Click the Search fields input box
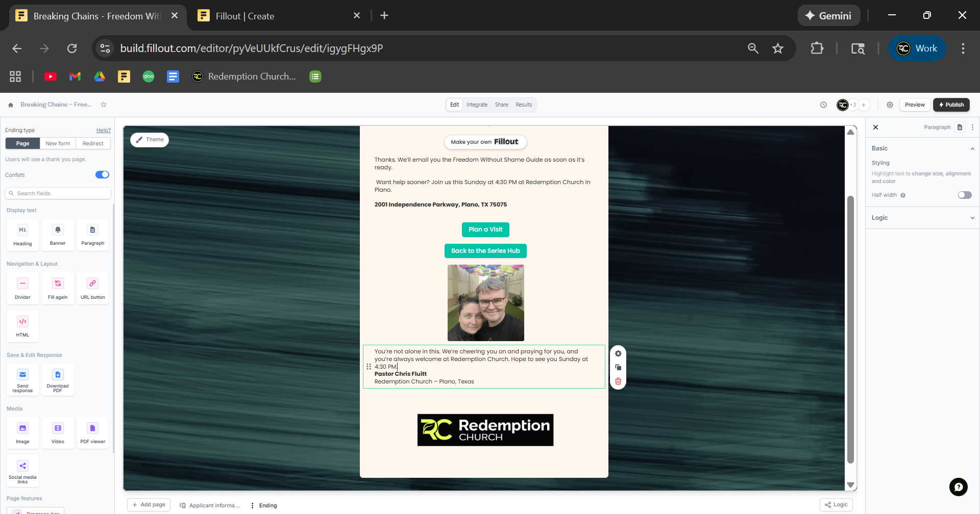 pos(58,194)
